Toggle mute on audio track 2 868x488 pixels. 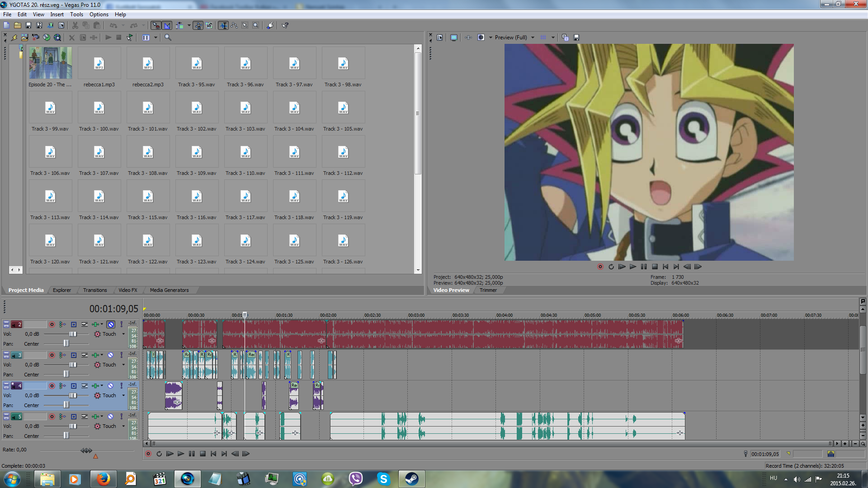click(111, 324)
